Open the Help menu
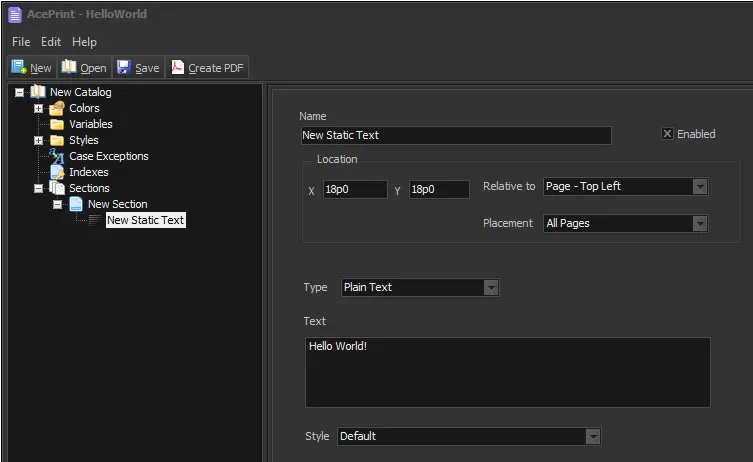753x462 pixels. pyautogui.click(x=84, y=42)
